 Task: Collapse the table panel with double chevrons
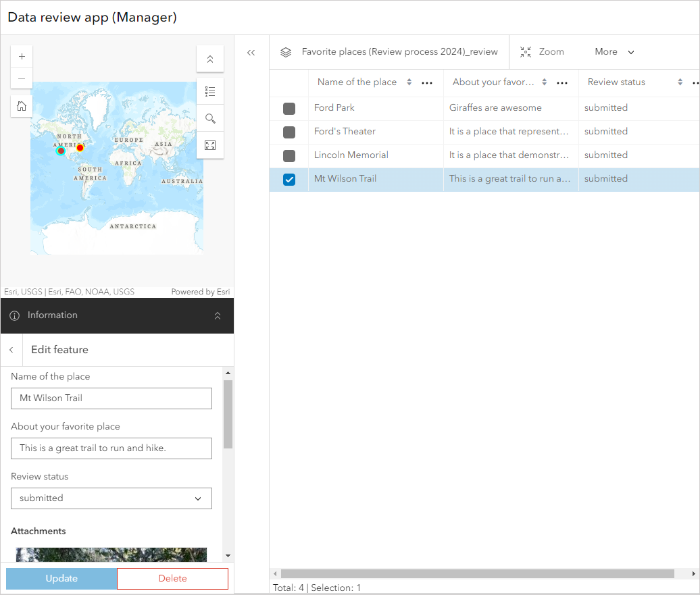[x=251, y=51]
